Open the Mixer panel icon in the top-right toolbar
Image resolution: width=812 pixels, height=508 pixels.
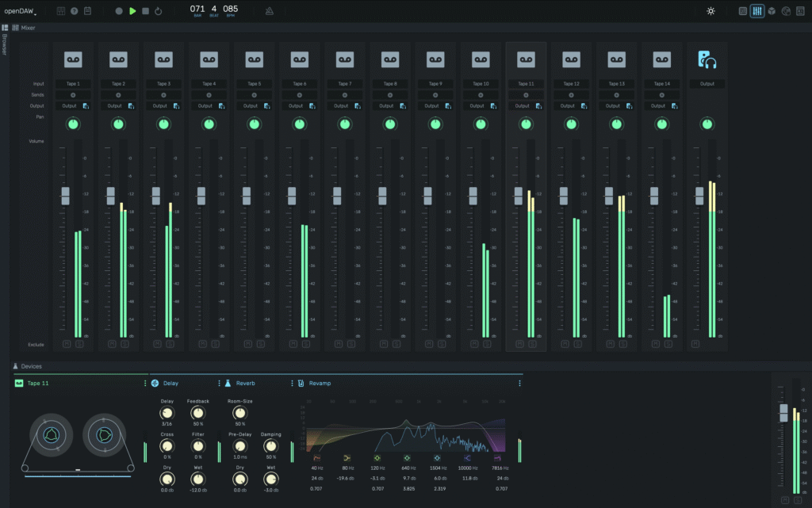(757, 11)
